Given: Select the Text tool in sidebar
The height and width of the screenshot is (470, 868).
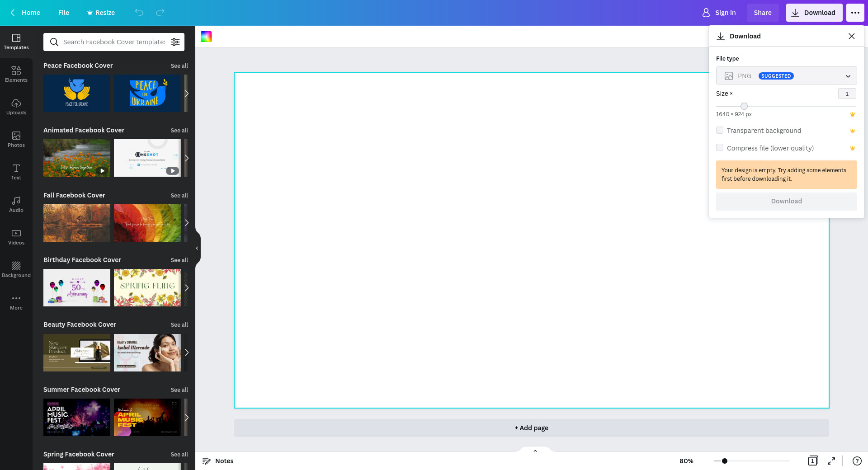Looking at the screenshot, I should tap(16, 172).
